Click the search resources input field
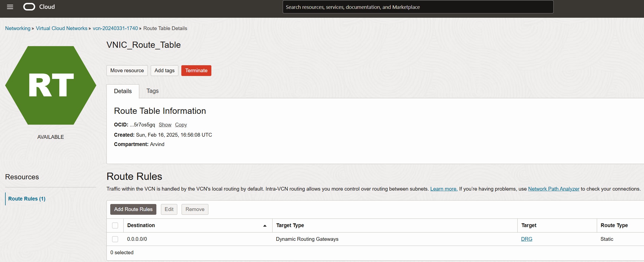The image size is (644, 262). (418, 7)
